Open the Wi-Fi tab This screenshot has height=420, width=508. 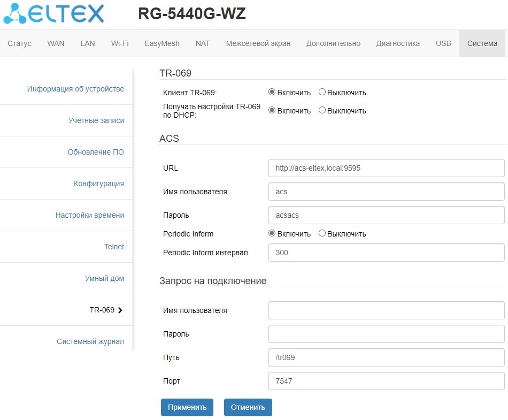point(120,43)
